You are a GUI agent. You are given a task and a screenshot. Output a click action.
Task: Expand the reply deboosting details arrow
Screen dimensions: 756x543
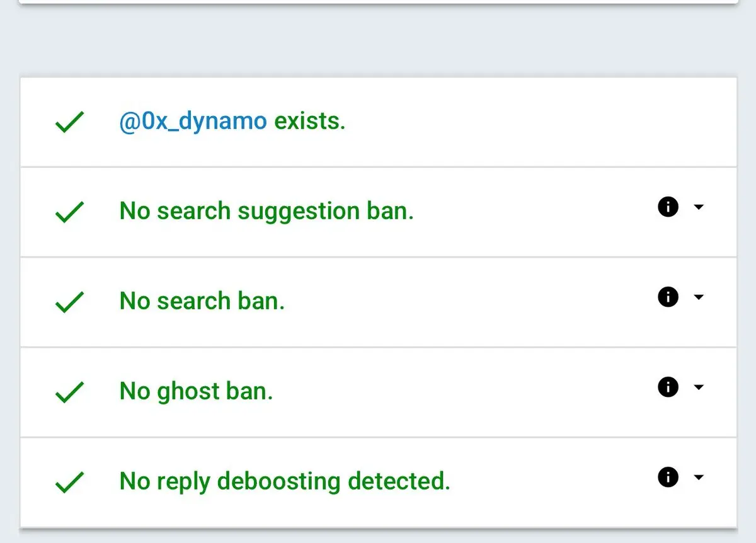[698, 477]
